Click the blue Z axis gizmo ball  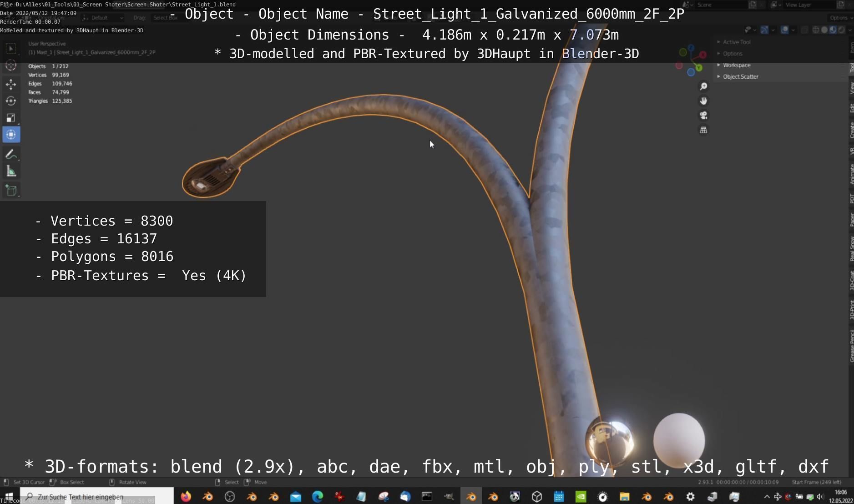(691, 48)
